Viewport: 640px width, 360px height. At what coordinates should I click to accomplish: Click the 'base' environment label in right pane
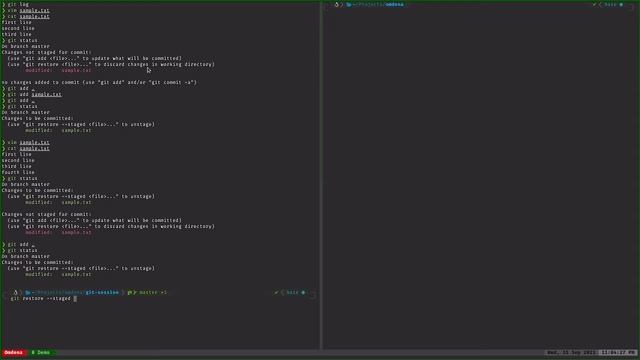610,4
